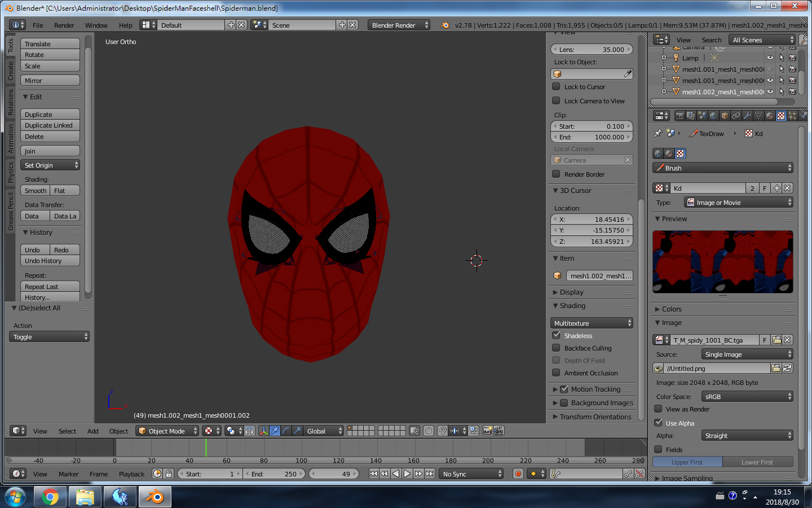Image resolution: width=812 pixels, height=508 pixels.
Task: Open the Multitexture shading dropdown
Action: coord(592,323)
